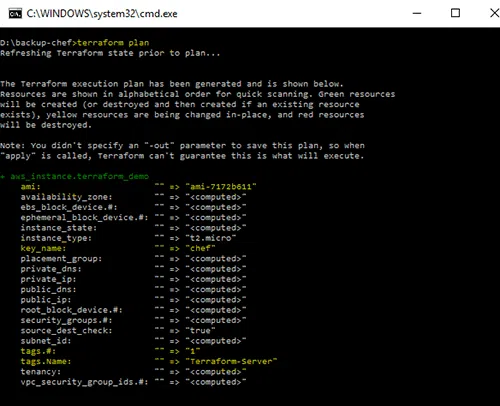Open the cmd.exe system menu icon
500x406 pixels.
(x=15, y=14)
